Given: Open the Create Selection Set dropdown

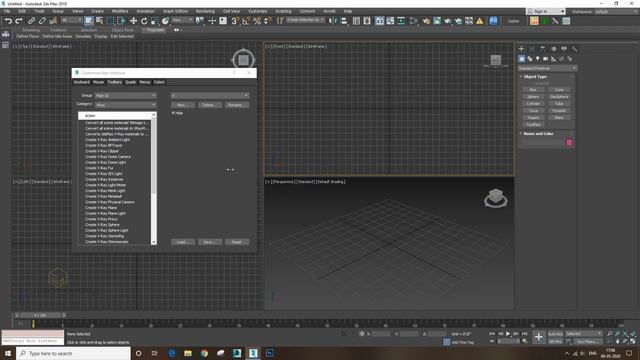Looking at the screenshot, I should [x=305, y=20].
